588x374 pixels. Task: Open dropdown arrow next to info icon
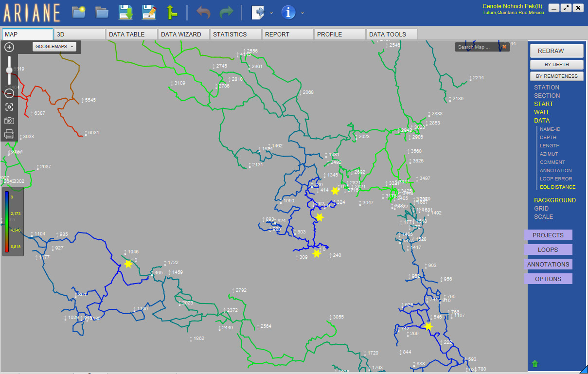click(x=303, y=13)
